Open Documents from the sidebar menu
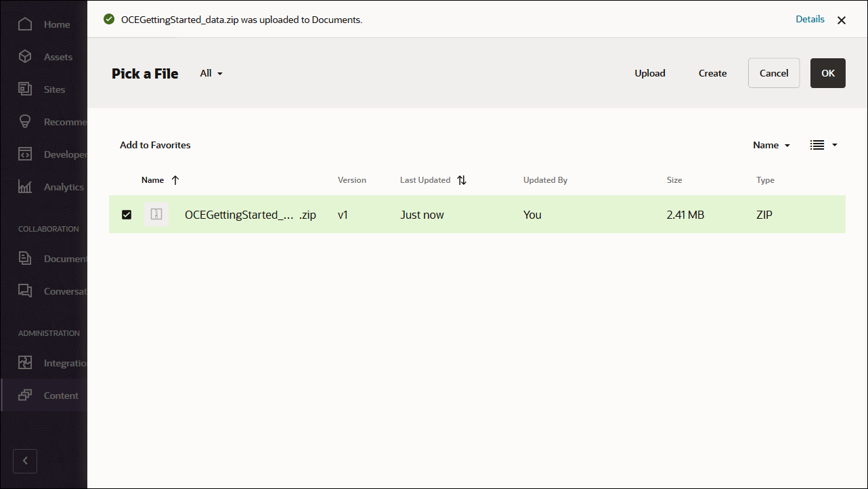Screen dimensions: 868x489 (25, 258)
